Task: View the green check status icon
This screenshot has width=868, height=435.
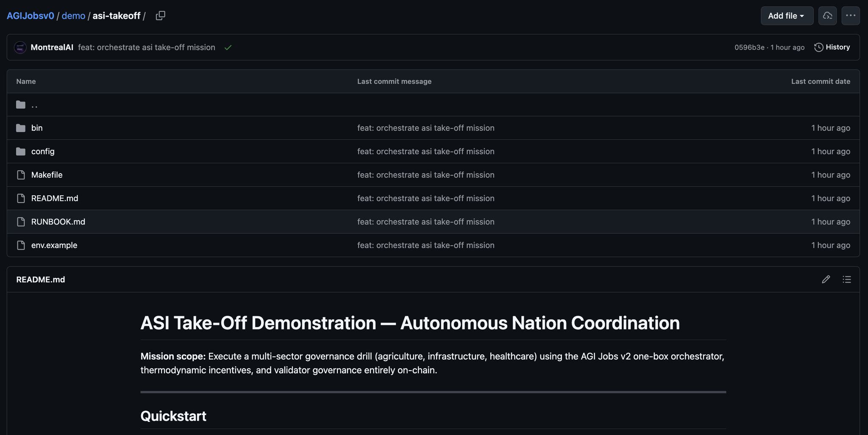Action: 228,47
